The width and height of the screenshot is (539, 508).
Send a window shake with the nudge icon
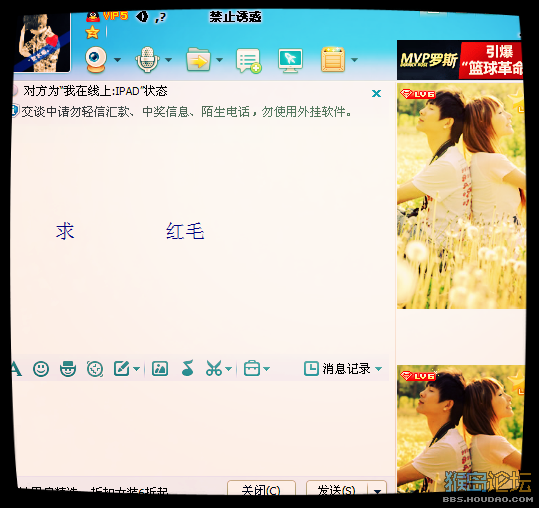95,369
